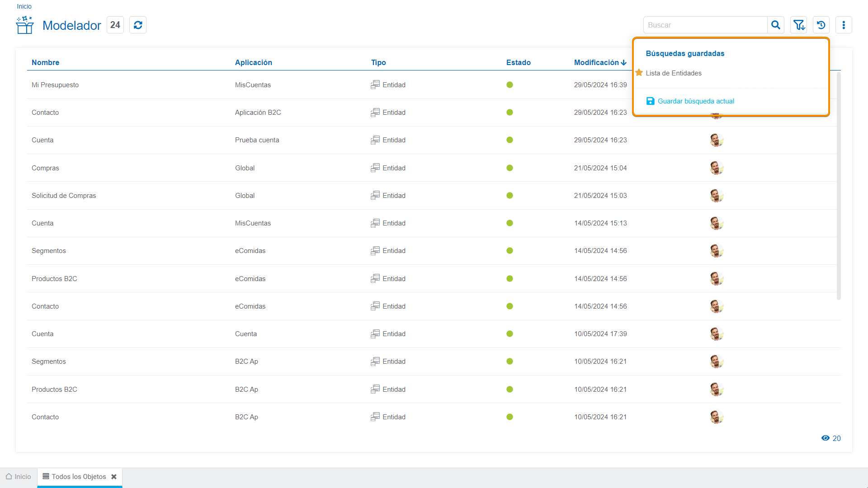This screenshot has width=868, height=488.
Task: Open the filter funnel icon
Action: (x=799, y=25)
